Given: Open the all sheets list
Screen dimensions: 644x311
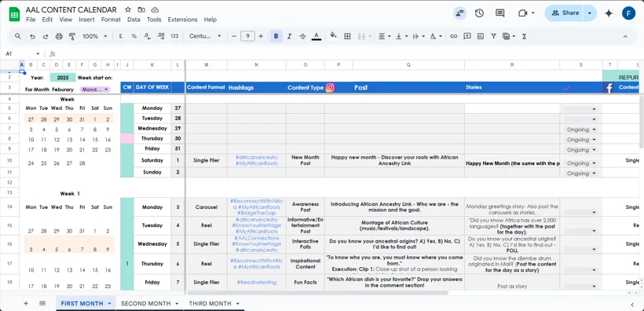Looking at the screenshot, I should pos(42,304).
